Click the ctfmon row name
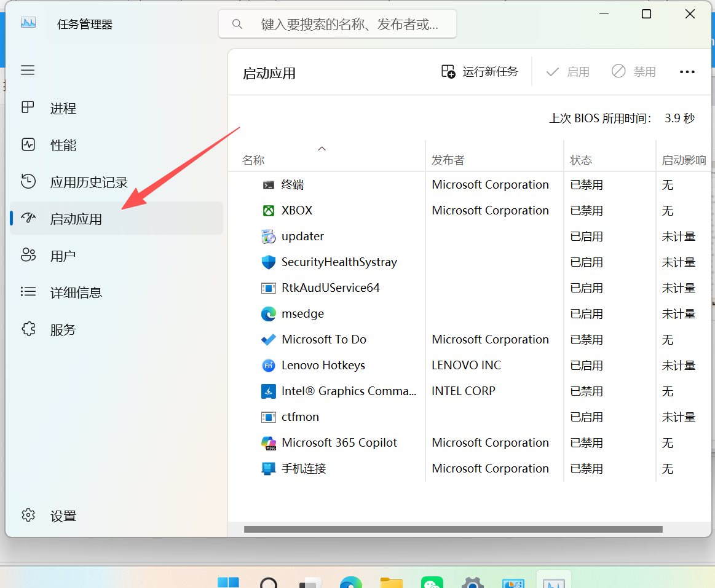The height and width of the screenshot is (588, 715). coord(300,417)
